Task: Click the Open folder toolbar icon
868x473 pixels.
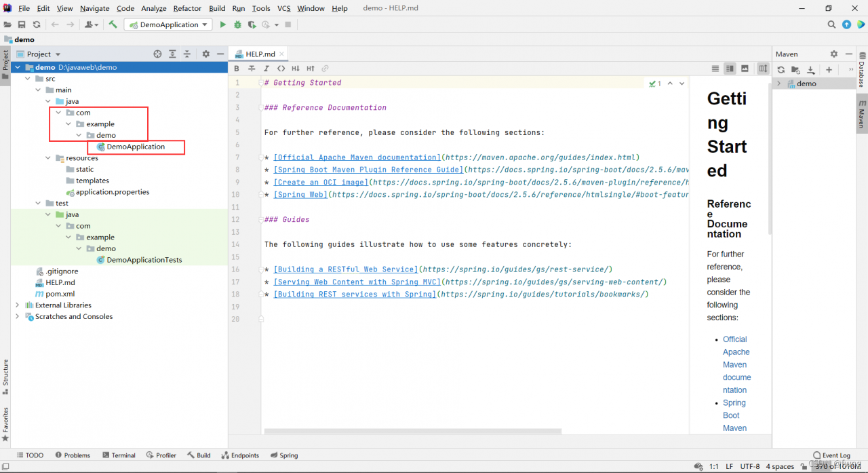Action: click(x=7, y=24)
